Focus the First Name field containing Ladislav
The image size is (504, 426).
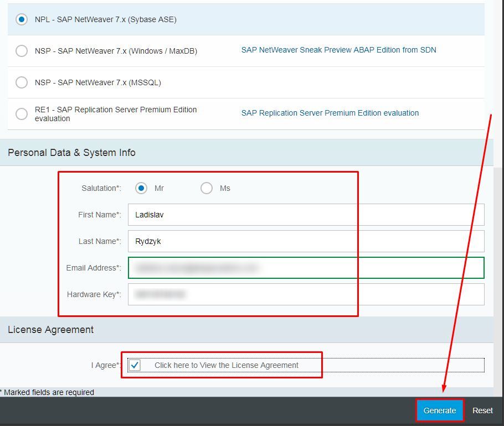[306, 215]
